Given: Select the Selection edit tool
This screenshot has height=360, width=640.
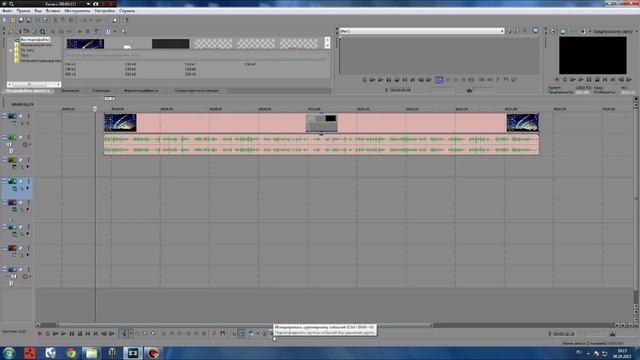Looking at the screenshot, I should [x=145, y=333].
